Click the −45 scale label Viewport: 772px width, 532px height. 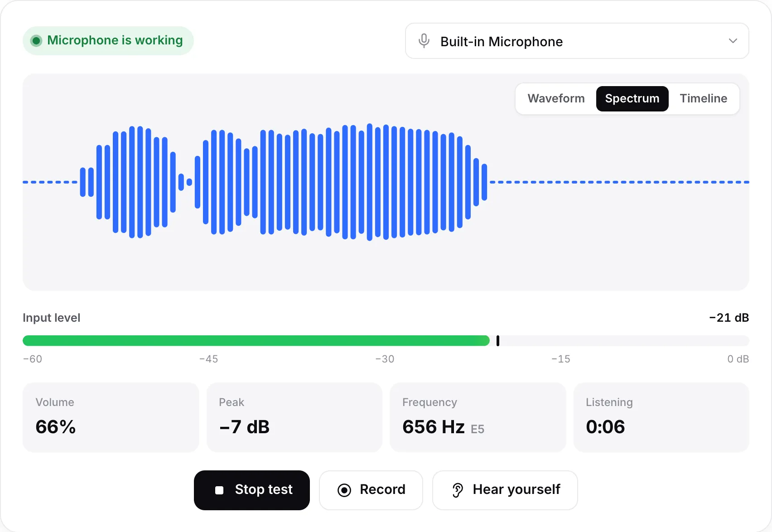[208, 359]
